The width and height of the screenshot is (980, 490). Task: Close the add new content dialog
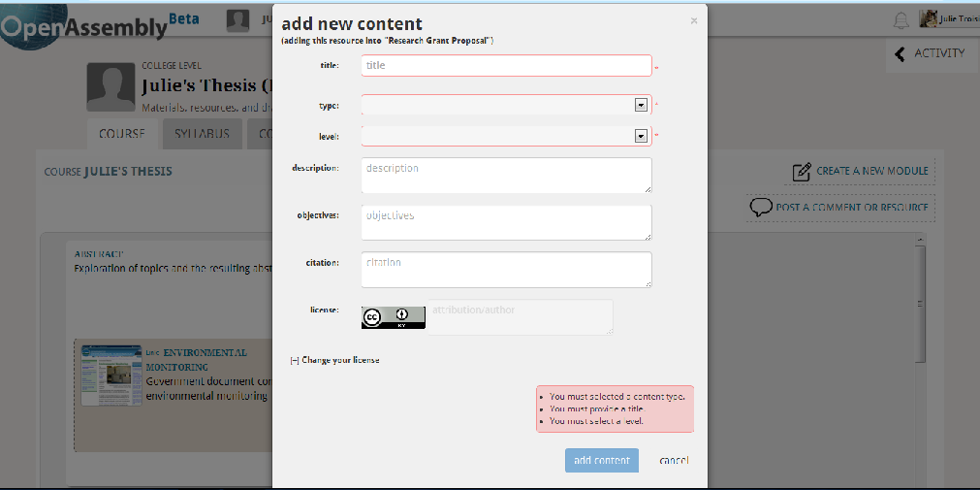click(693, 20)
